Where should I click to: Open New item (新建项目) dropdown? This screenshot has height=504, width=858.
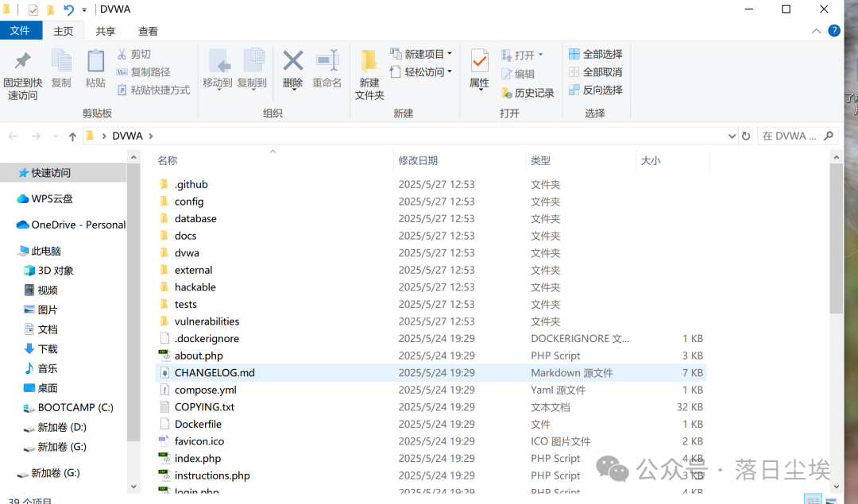point(421,54)
